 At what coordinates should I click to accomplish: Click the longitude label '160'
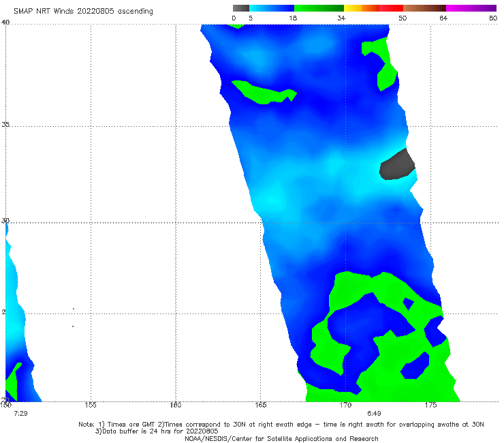pos(176,405)
